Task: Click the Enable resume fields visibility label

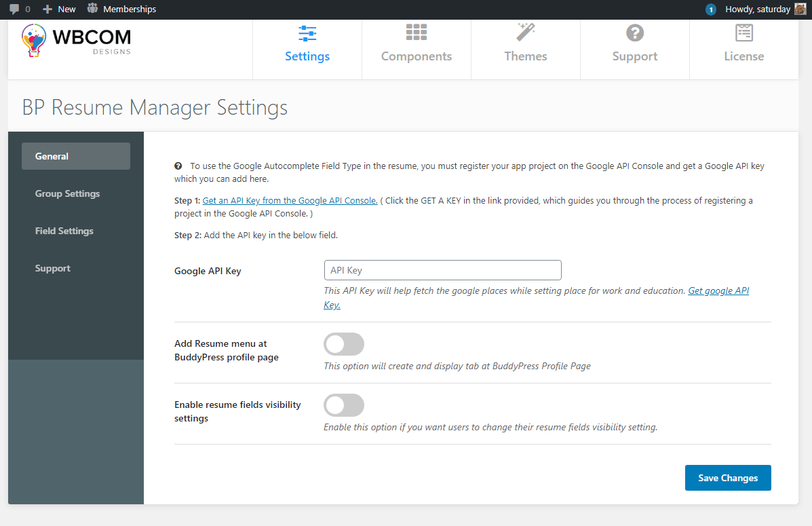Action: [237, 411]
